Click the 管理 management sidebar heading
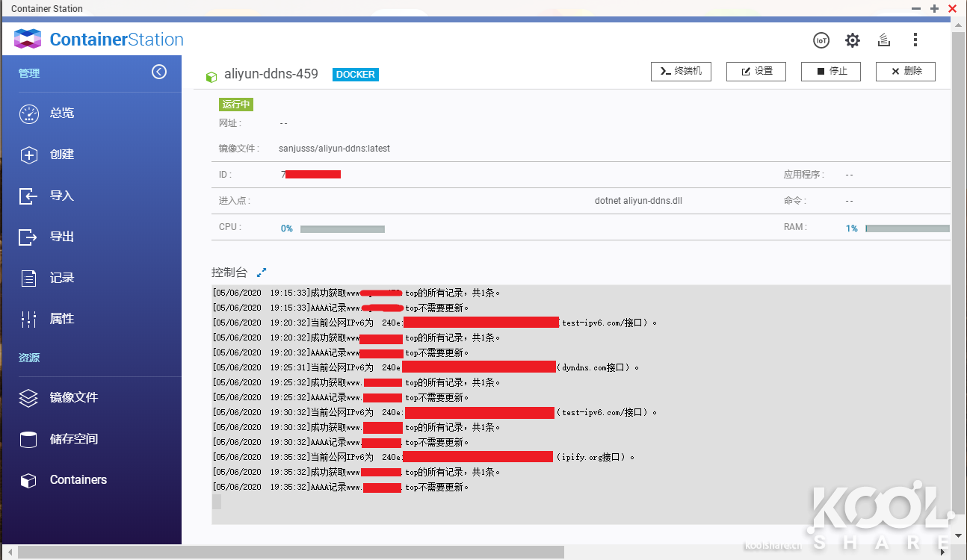This screenshot has width=967, height=560. pos(29,73)
